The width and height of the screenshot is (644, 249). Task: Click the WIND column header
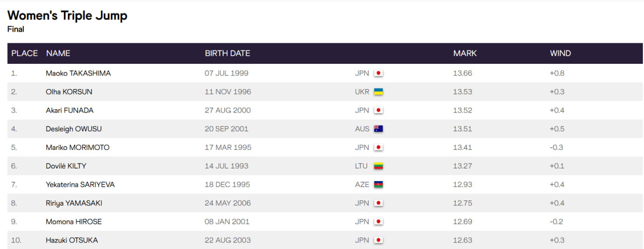560,53
